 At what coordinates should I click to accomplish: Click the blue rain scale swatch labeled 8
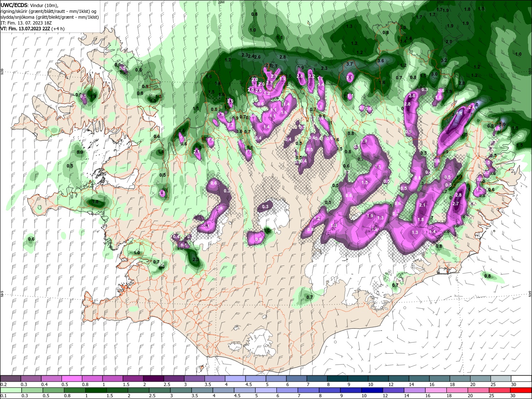(330, 390)
